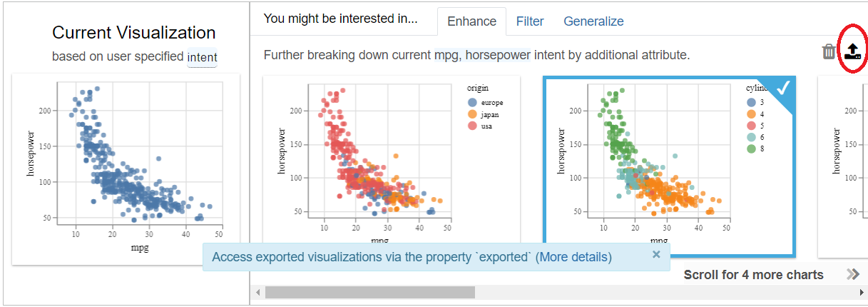Click the scrollbar right arrow
The width and height of the screenshot is (868, 307).
click(862, 292)
